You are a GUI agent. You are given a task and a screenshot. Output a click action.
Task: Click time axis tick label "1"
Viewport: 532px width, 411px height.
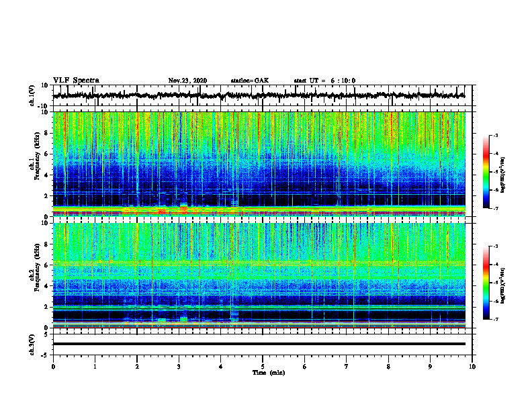[x=95, y=367]
